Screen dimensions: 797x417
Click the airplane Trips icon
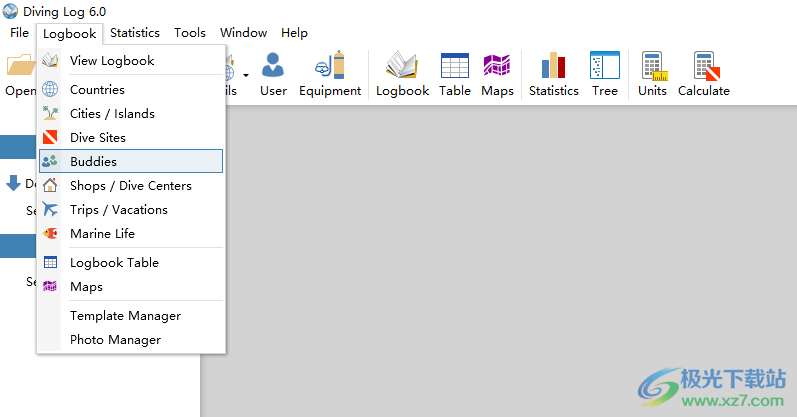[x=50, y=209]
